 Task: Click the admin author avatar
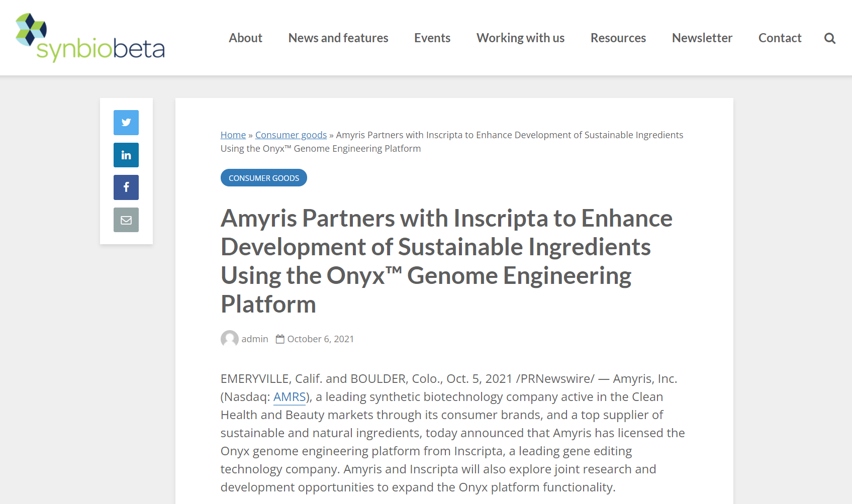pyautogui.click(x=230, y=339)
